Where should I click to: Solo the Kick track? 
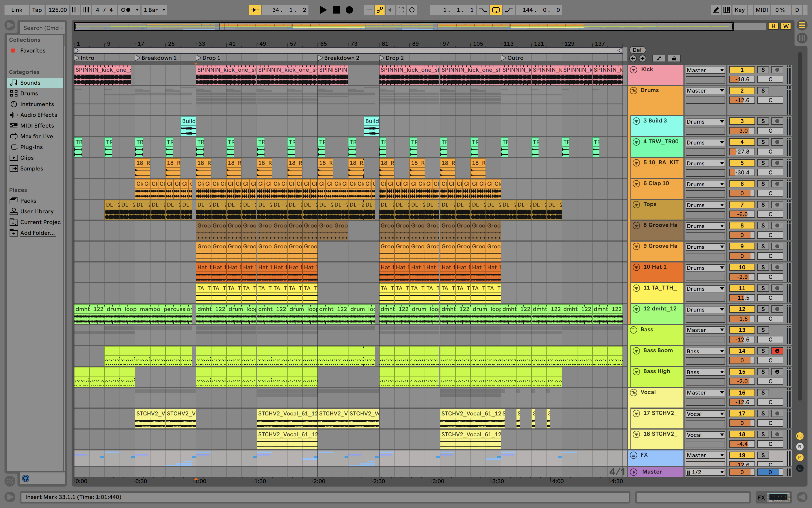coord(763,70)
